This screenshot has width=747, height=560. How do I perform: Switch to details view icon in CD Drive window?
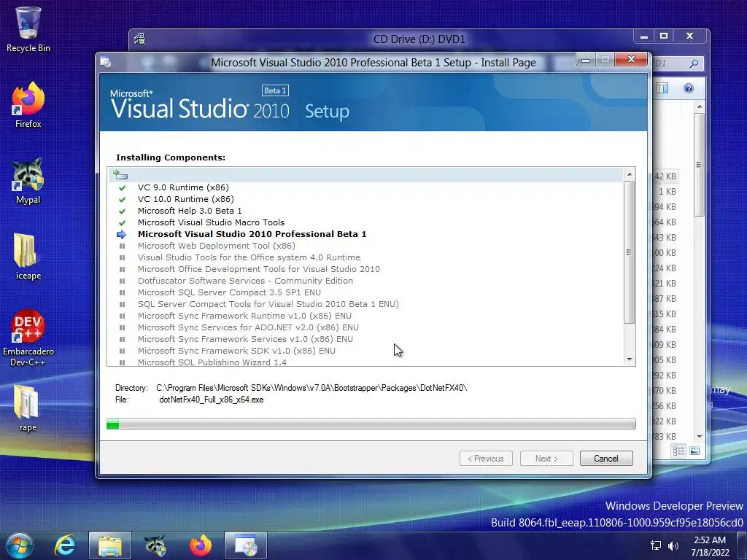click(x=679, y=451)
